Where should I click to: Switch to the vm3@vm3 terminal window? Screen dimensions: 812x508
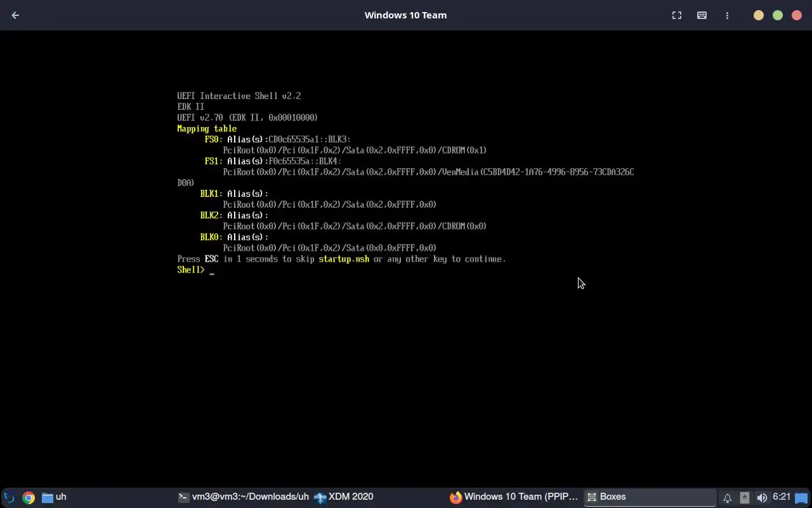point(243,497)
